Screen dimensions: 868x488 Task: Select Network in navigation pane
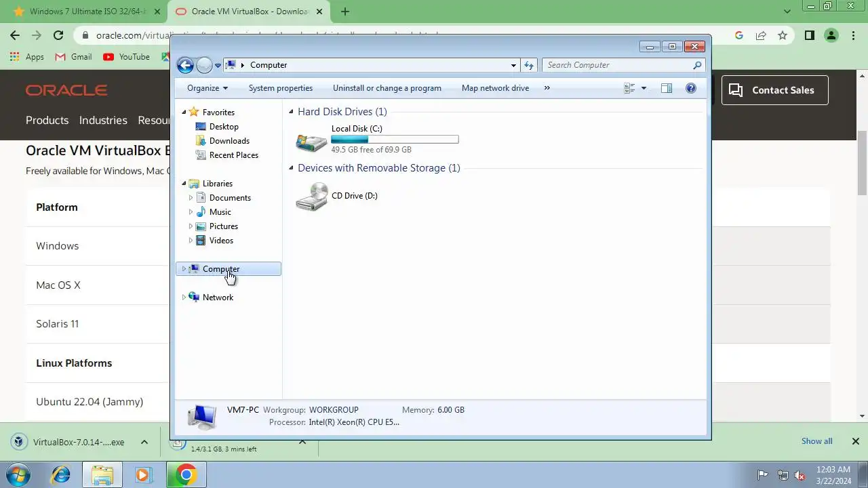pos(218,298)
